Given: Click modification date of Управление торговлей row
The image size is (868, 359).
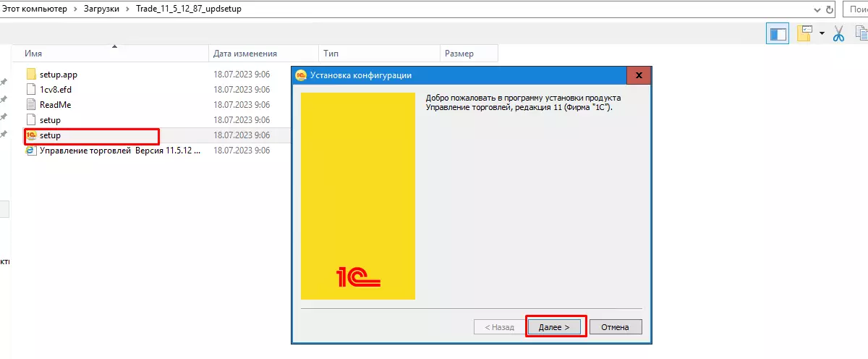Looking at the screenshot, I should [x=242, y=151].
